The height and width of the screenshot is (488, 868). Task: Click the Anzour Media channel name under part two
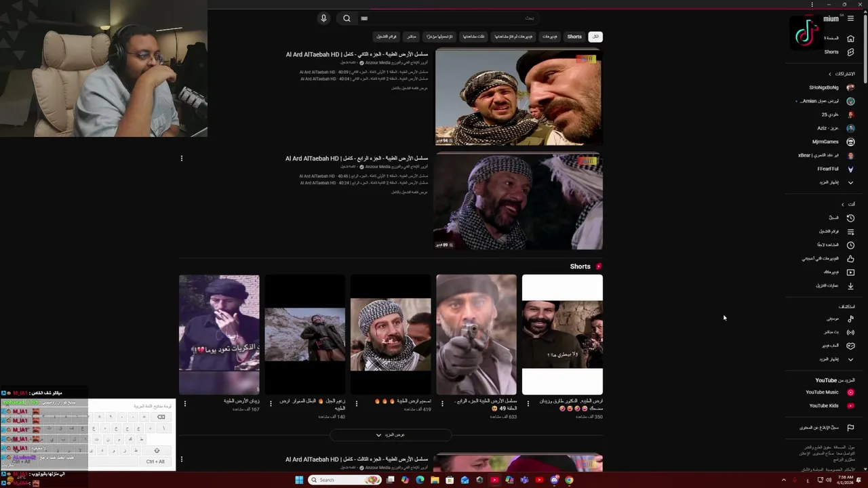tap(378, 62)
